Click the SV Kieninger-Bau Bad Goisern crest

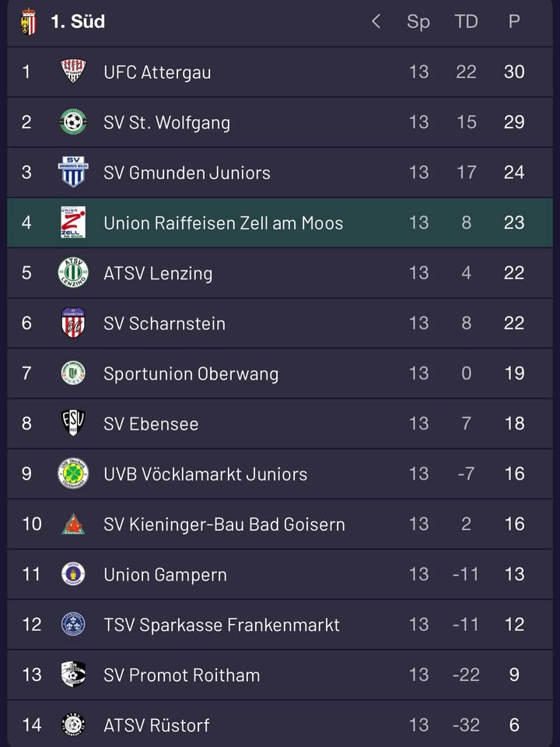pyautogui.click(x=73, y=524)
